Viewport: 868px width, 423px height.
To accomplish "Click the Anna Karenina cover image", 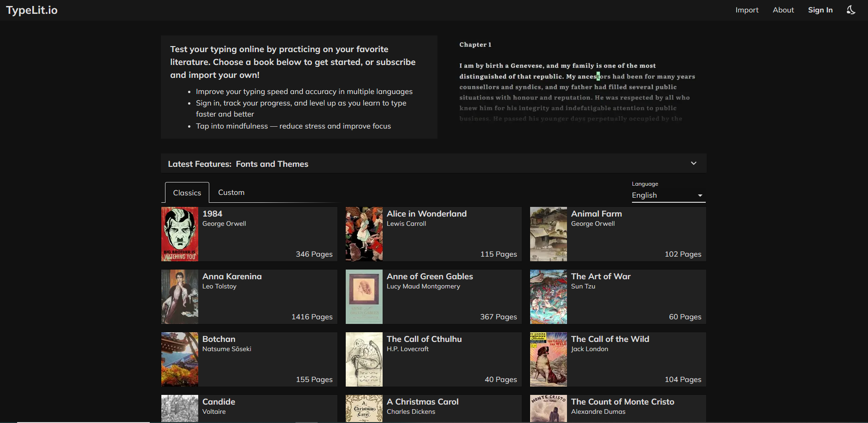I will click(180, 297).
